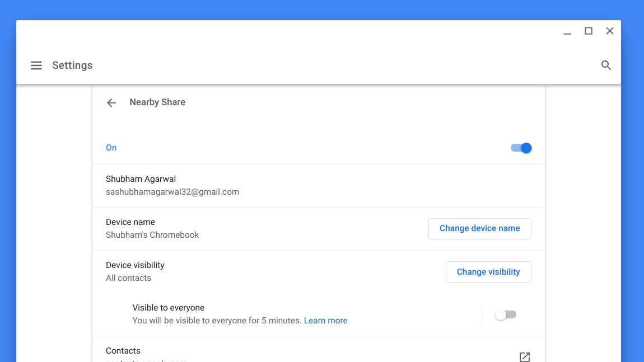Open Contacts in external link icon
The image size is (644, 362).
tap(525, 356)
